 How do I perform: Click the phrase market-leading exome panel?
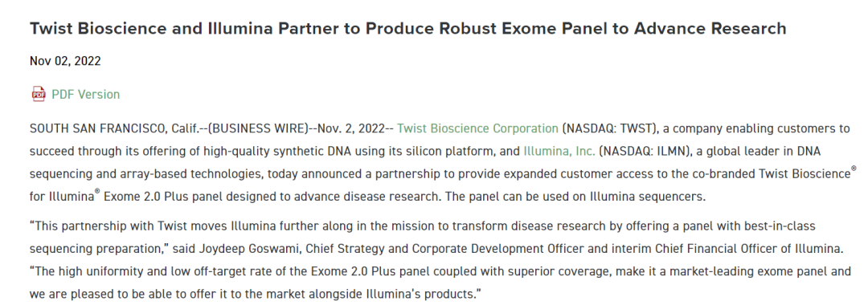755,271
